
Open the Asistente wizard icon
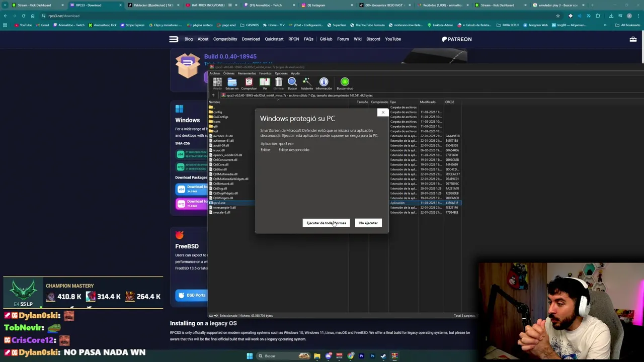click(306, 82)
